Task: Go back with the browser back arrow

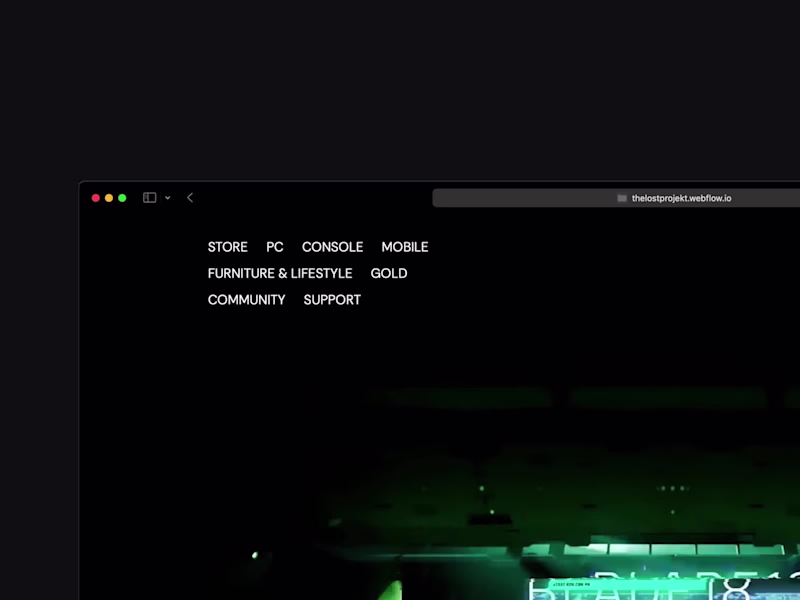Action: [190, 197]
